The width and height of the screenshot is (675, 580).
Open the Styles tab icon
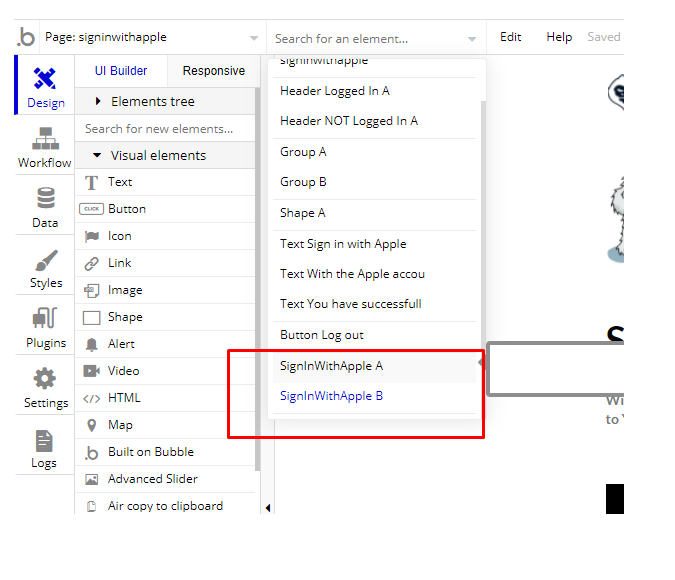(x=46, y=260)
